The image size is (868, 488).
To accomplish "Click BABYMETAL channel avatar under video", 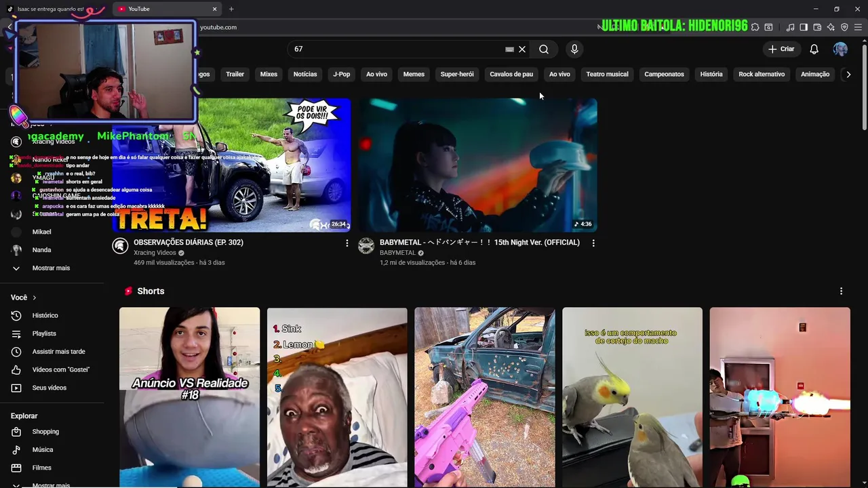I will coord(366,246).
